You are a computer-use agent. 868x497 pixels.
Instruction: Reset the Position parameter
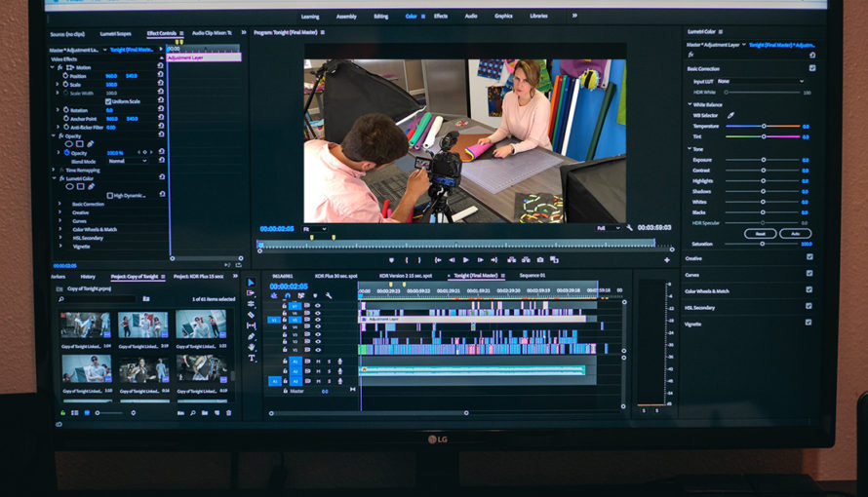tap(161, 73)
